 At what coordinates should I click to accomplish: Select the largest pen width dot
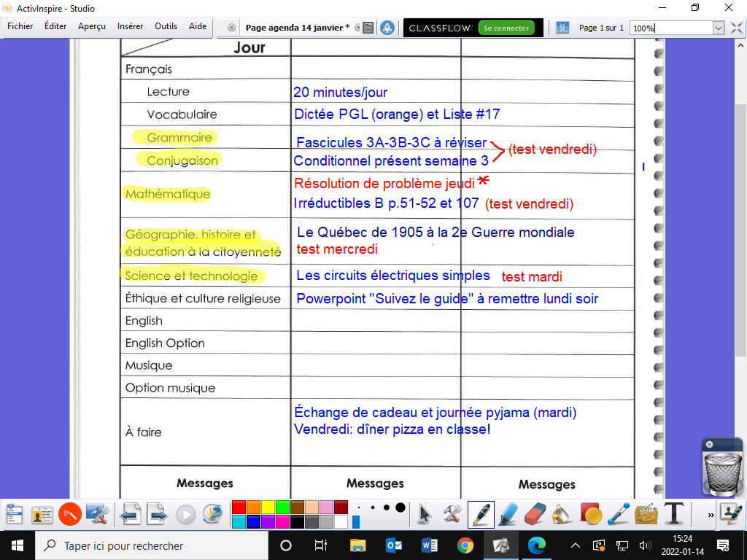point(400,507)
